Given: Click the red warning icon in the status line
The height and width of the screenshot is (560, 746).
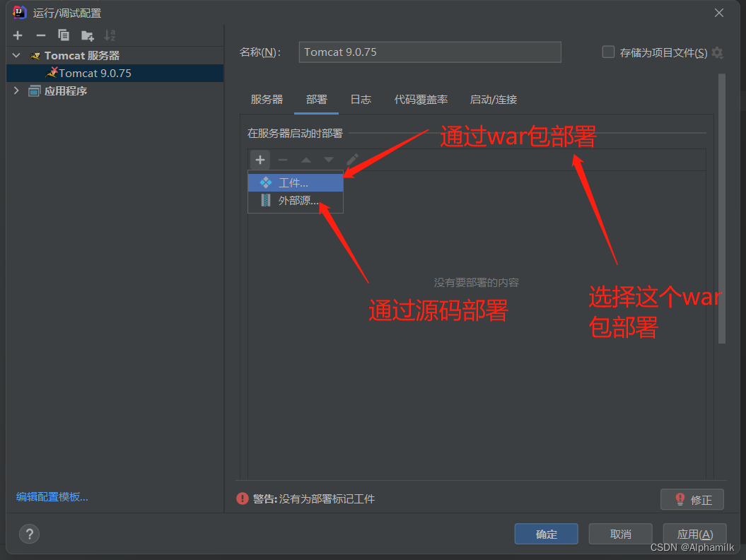Looking at the screenshot, I should (x=242, y=498).
